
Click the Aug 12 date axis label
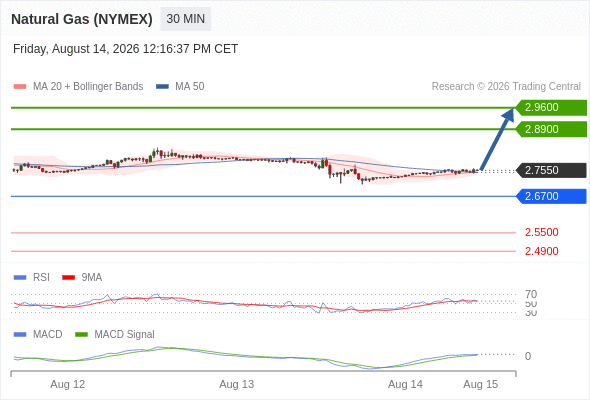pyautogui.click(x=68, y=384)
